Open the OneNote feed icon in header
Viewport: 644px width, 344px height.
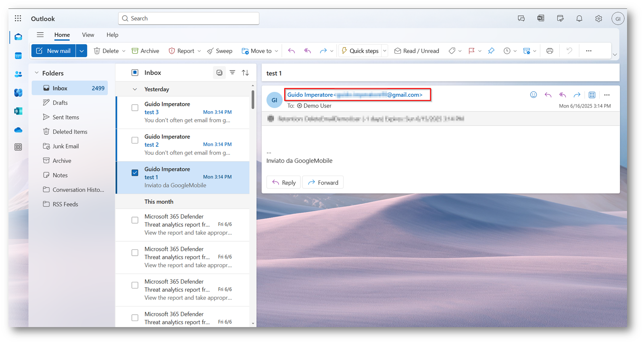pyautogui.click(x=541, y=19)
